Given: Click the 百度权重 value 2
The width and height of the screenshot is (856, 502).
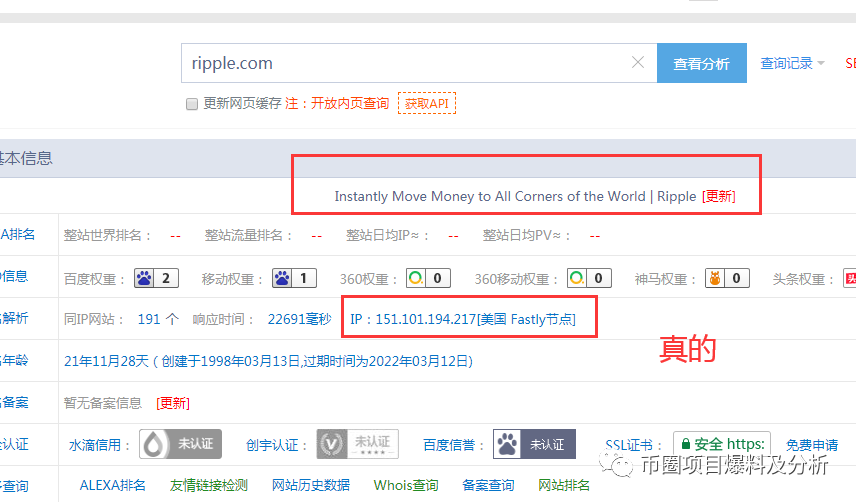Looking at the screenshot, I should 166,278.
